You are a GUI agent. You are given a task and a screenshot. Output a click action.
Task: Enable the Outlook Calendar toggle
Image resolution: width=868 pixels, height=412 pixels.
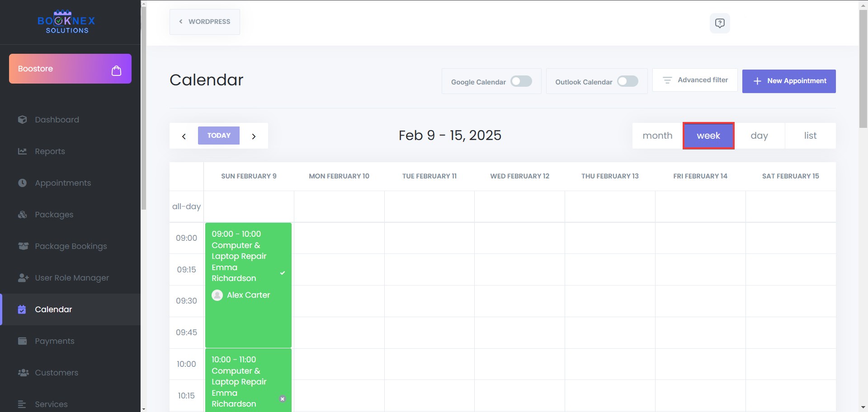pos(627,81)
